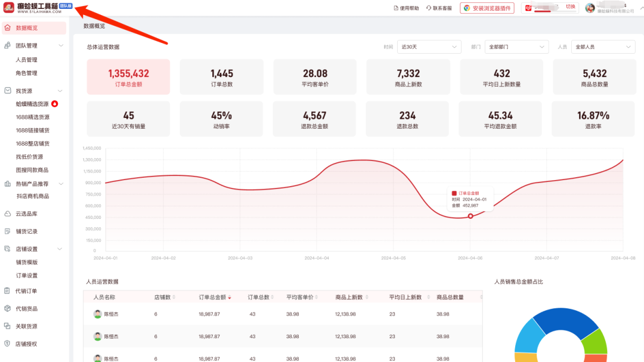
Task: Click the 人员运营数据 section heading
Action: click(x=103, y=282)
